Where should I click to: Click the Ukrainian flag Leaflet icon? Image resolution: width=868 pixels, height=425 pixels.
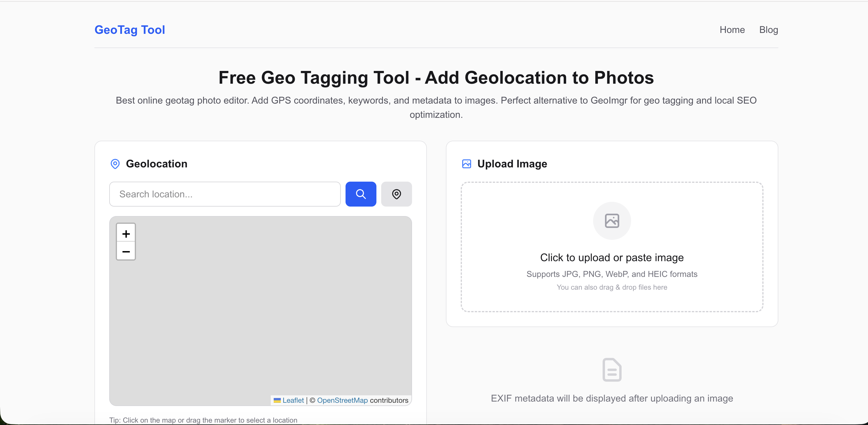(x=277, y=400)
